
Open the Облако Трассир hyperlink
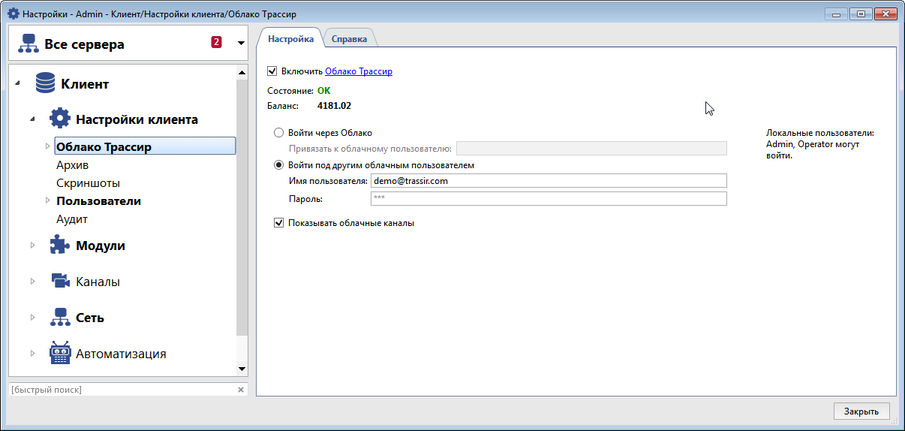(x=358, y=72)
